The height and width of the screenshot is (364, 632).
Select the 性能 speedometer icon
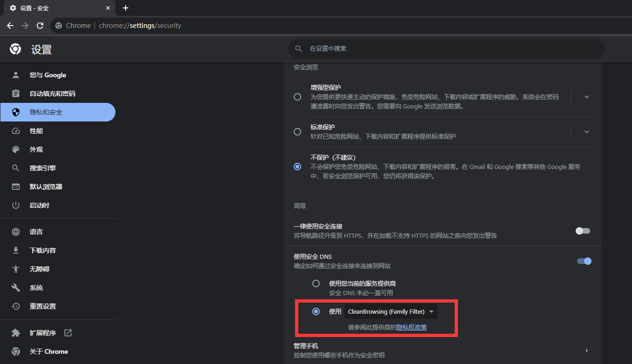(16, 131)
